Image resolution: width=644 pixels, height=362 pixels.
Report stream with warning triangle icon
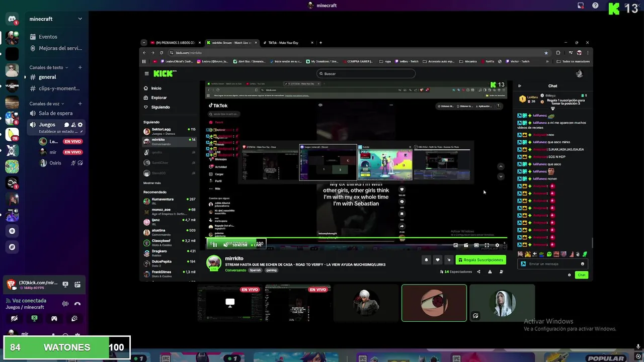coord(490,271)
